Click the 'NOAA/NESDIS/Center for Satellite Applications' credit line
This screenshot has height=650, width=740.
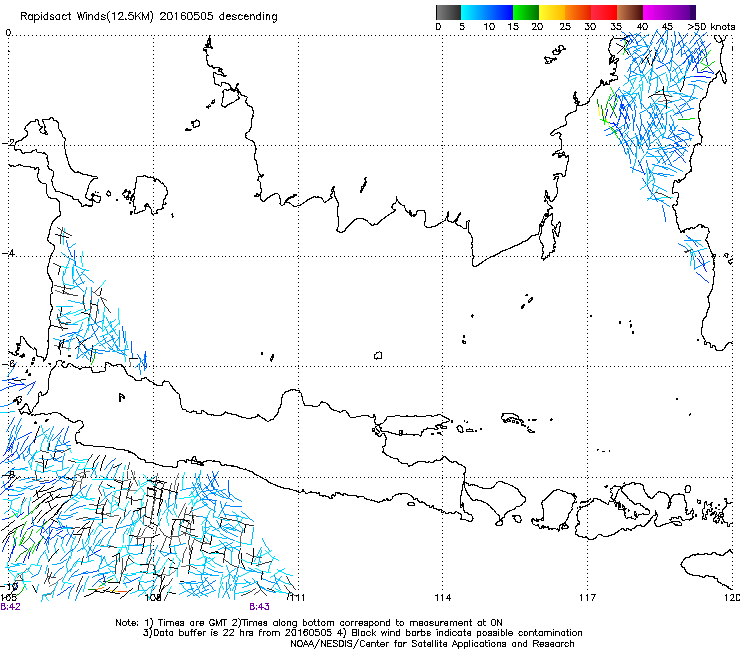click(x=432, y=644)
